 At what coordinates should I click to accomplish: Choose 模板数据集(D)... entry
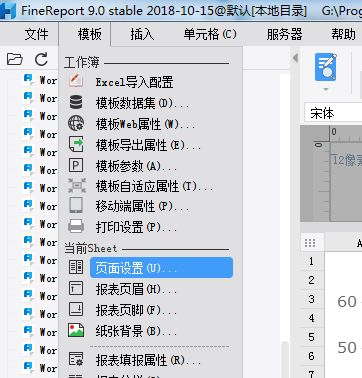pyautogui.click(x=142, y=103)
